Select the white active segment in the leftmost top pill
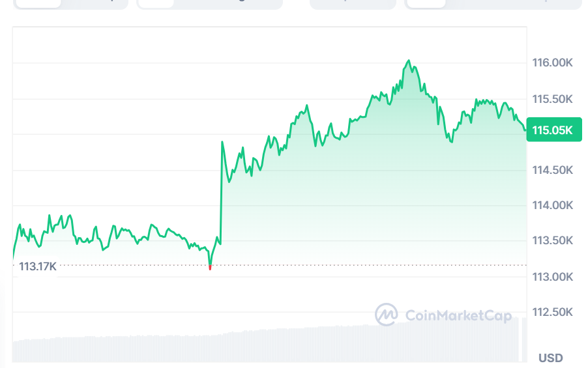 (x=38, y=3)
